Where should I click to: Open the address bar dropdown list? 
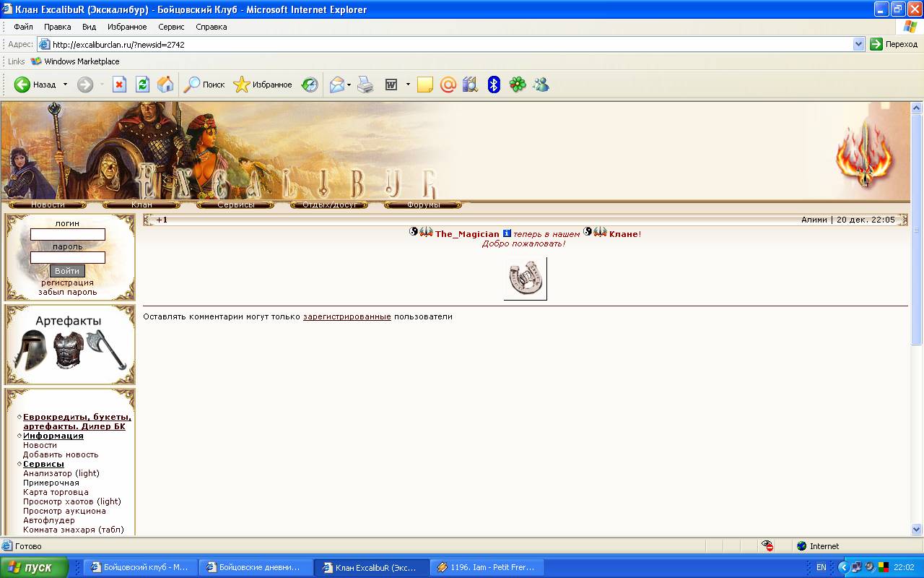coord(858,44)
